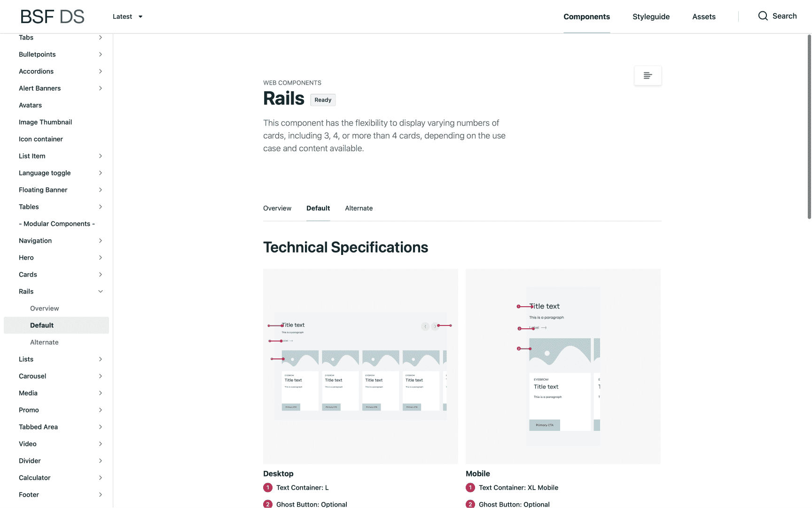Open Avatars page in sidebar
Image resolution: width=812 pixels, height=508 pixels.
[x=30, y=105]
